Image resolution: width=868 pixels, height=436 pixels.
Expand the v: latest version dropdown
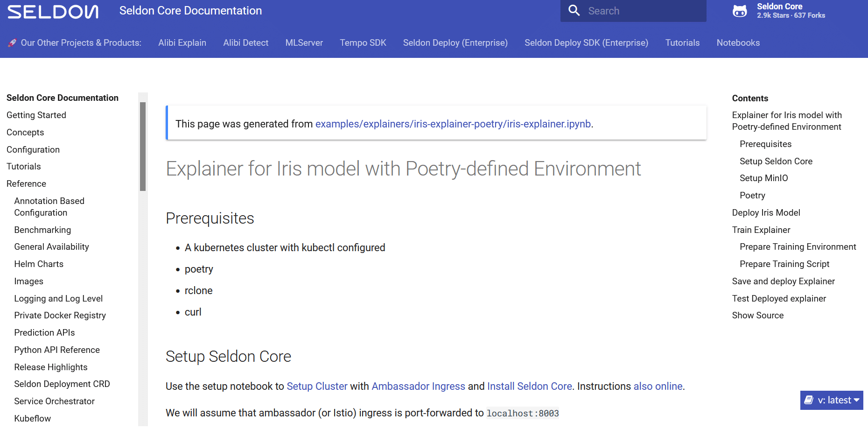(x=832, y=400)
